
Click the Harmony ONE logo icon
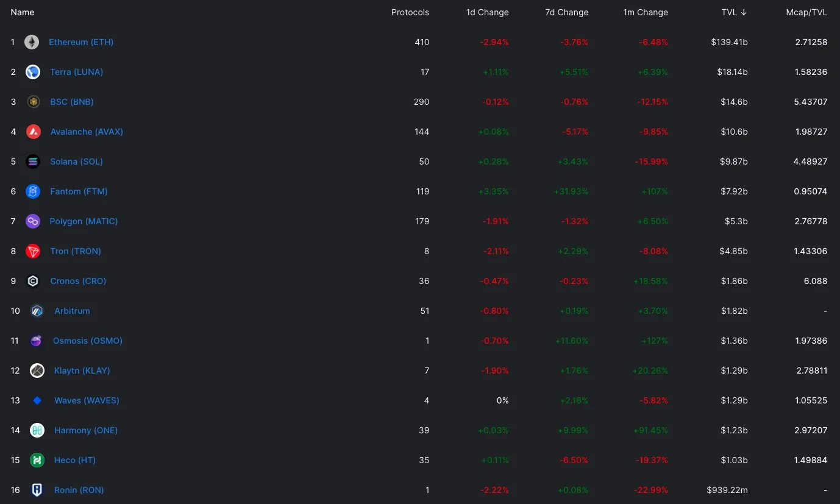point(37,430)
